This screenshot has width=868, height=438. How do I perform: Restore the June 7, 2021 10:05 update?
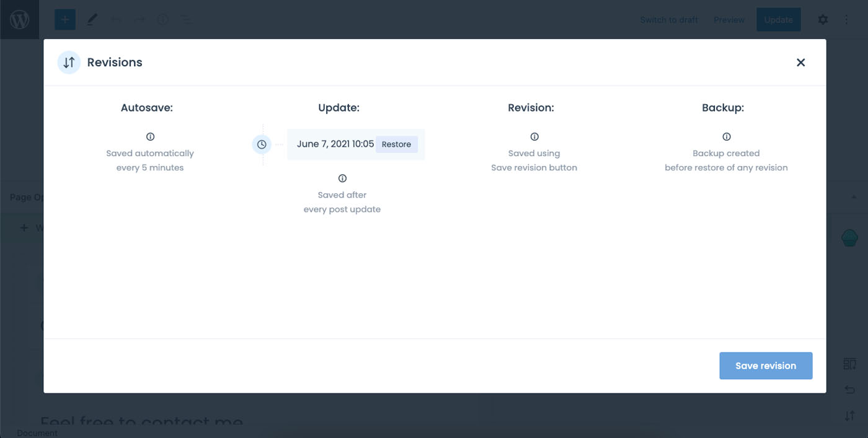point(396,144)
